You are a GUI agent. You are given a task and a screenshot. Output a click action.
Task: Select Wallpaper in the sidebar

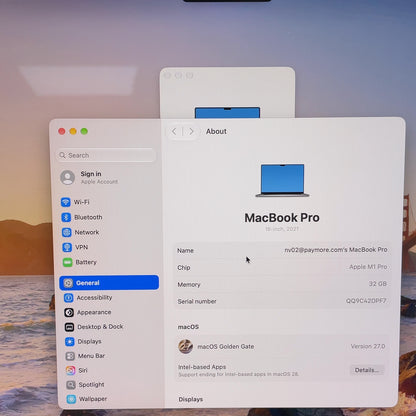pyautogui.click(x=87, y=399)
